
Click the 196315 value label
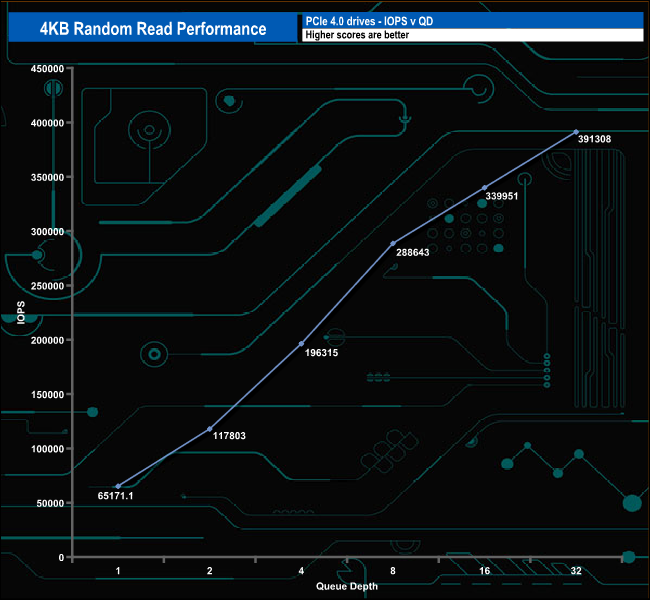coord(321,353)
